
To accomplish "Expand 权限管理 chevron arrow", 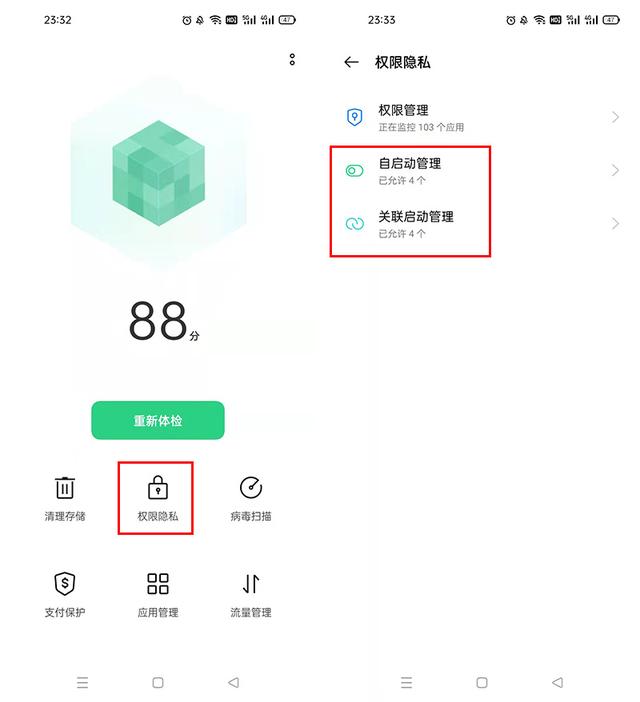I will pos(615,117).
